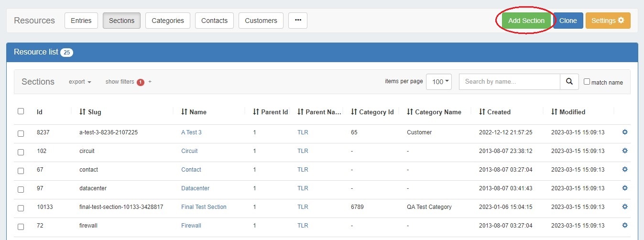This screenshot has width=644, height=240.
Task: Switch to the Entries tab
Action: [x=81, y=21]
